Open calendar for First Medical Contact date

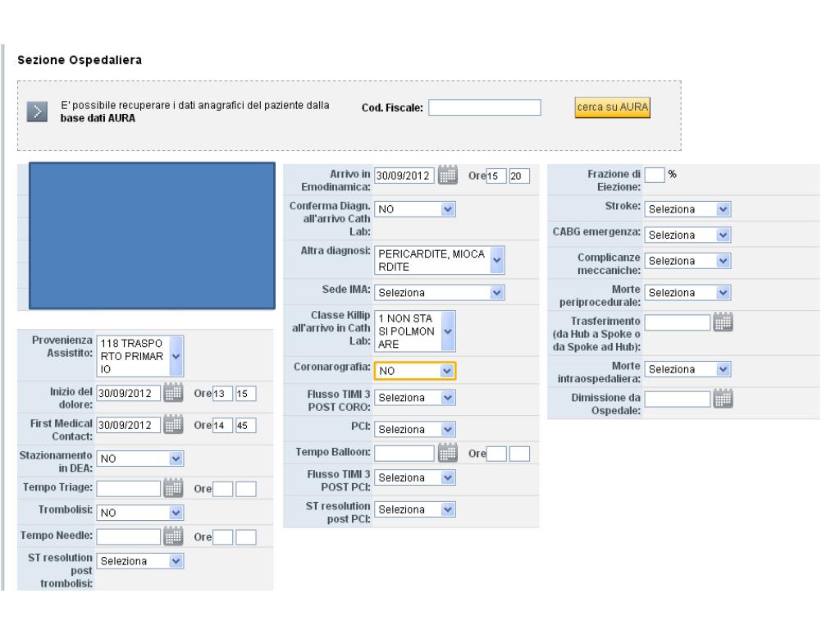click(x=174, y=425)
